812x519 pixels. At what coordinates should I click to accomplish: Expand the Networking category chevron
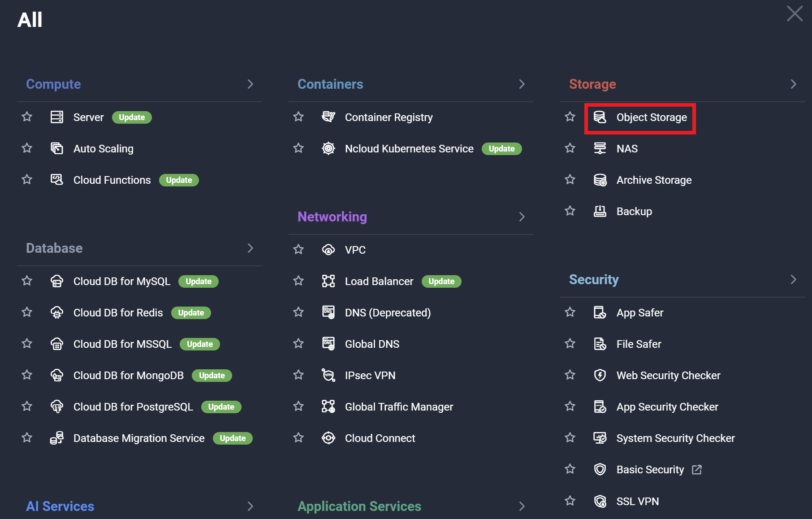522,216
